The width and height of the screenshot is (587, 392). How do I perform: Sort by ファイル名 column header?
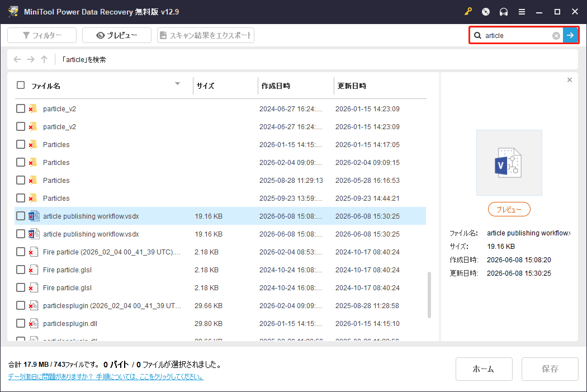(x=46, y=86)
